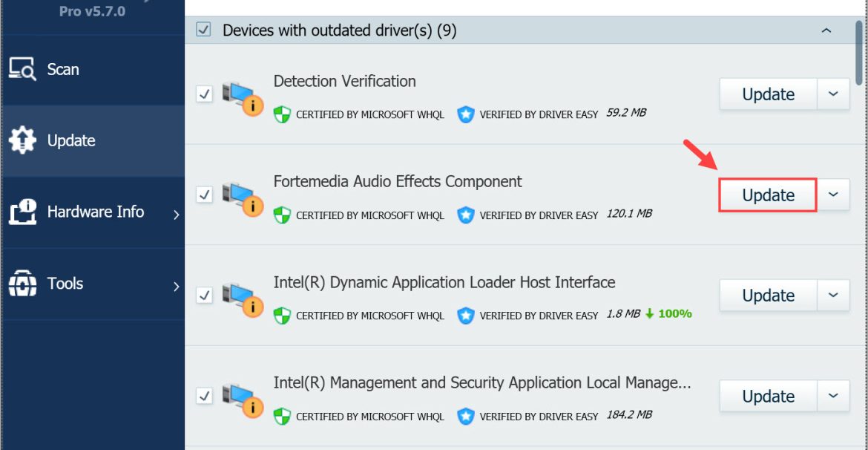The width and height of the screenshot is (868, 450).
Task: Click the Intel Dynamic Application Loader device icon
Action: 242,300
